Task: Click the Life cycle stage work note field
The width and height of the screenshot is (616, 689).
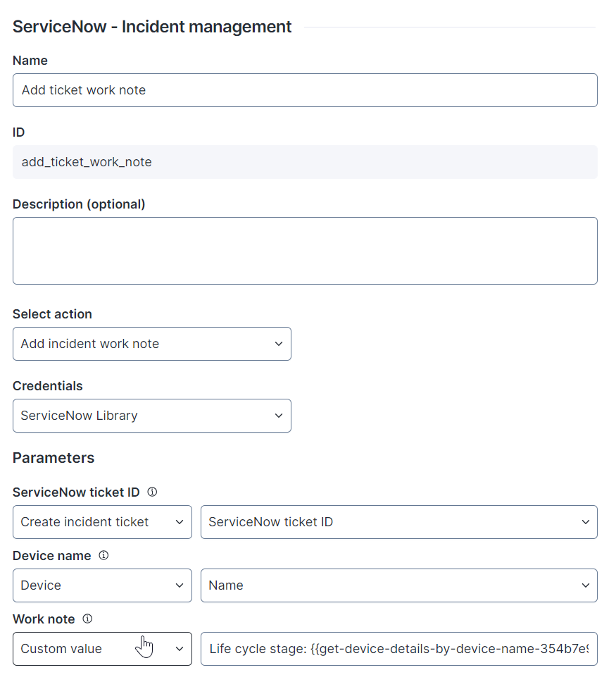Action: point(399,649)
